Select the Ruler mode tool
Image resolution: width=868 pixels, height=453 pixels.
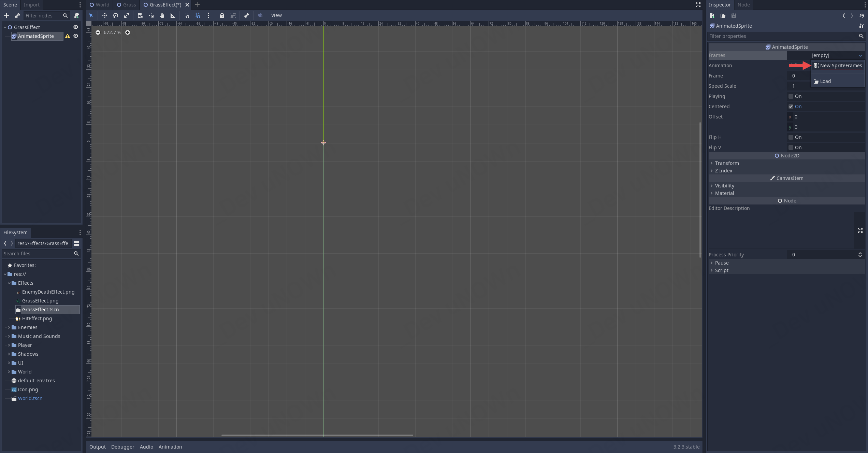click(173, 15)
